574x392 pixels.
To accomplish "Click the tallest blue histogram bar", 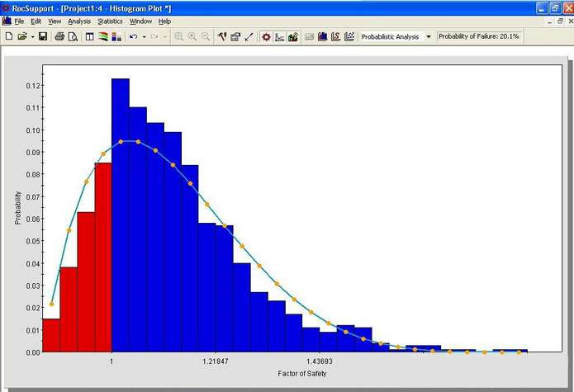I will click(x=121, y=215).
